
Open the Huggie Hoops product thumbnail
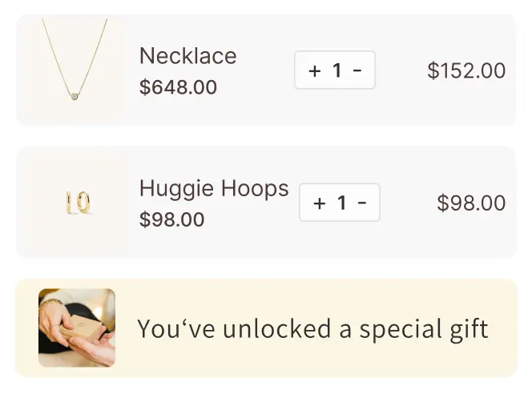[x=78, y=203]
